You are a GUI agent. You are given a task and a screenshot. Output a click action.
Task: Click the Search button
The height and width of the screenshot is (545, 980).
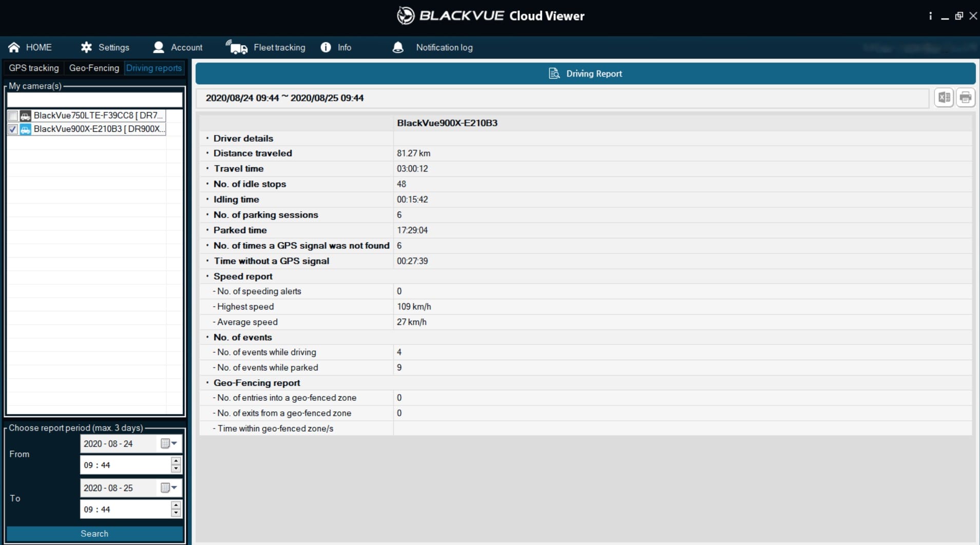(x=94, y=534)
